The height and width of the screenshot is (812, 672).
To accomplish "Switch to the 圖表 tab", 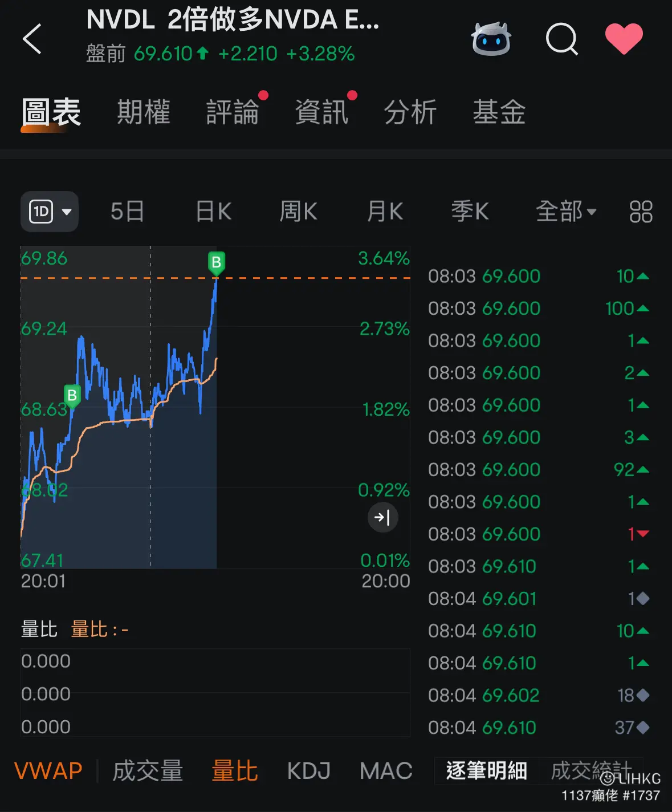I will (x=51, y=112).
